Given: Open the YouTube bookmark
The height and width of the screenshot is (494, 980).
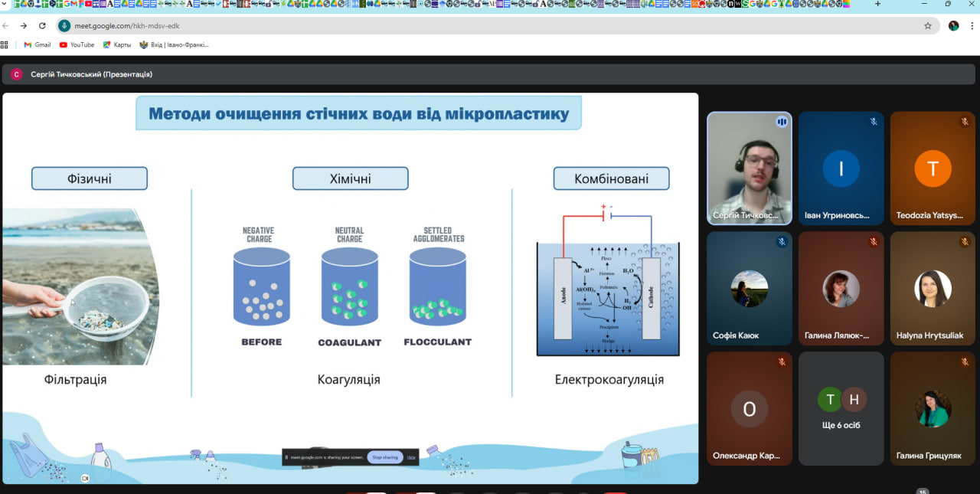Looking at the screenshot, I should 77,44.
